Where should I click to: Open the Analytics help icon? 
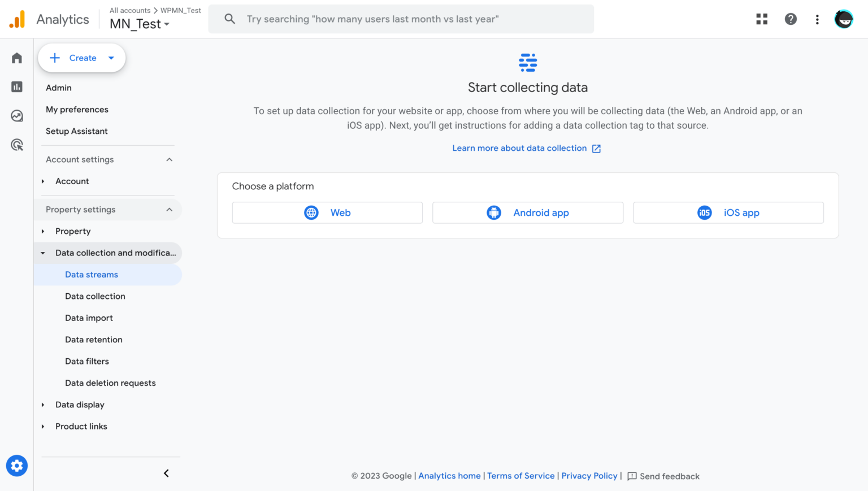[791, 19]
